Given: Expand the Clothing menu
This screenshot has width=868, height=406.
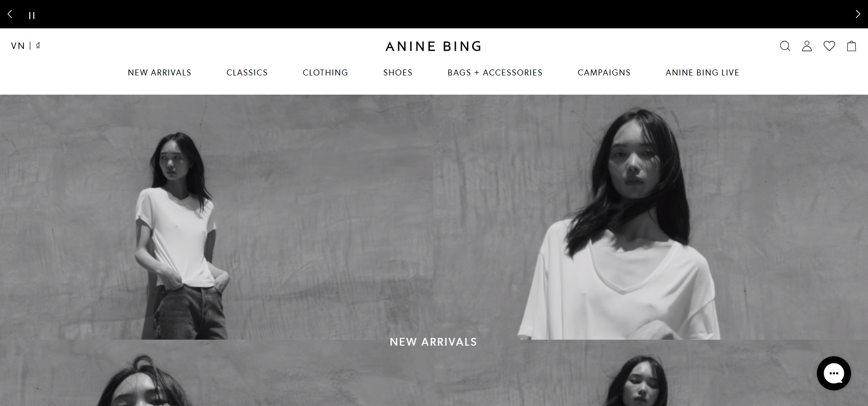Looking at the screenshot, I should point(325,73).
